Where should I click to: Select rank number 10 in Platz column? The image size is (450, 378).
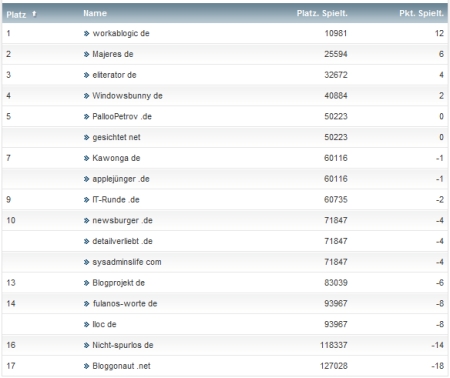click(x=11, y=220)
